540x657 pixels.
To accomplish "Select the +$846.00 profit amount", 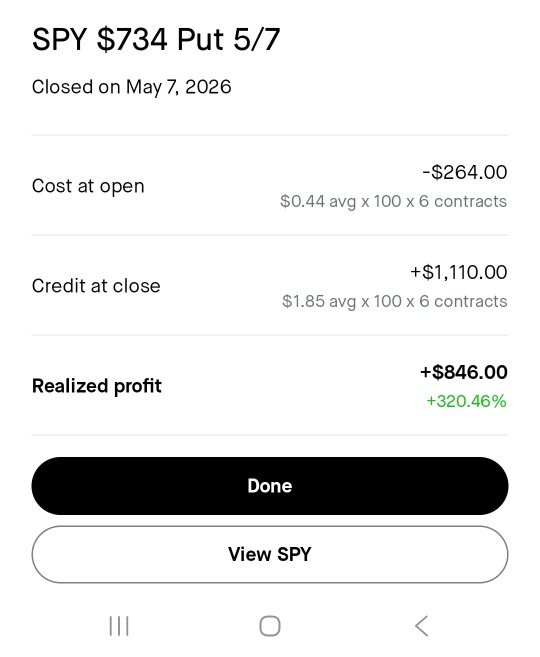I will coord(464,372).
